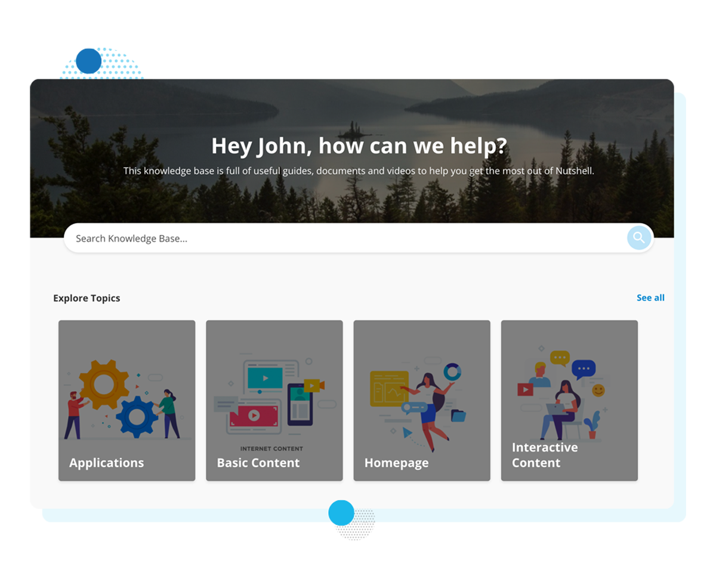The image size is (716, 588).
Task: Open the Applications topic card
Action: pyautogui.click(x=126, y=400)
